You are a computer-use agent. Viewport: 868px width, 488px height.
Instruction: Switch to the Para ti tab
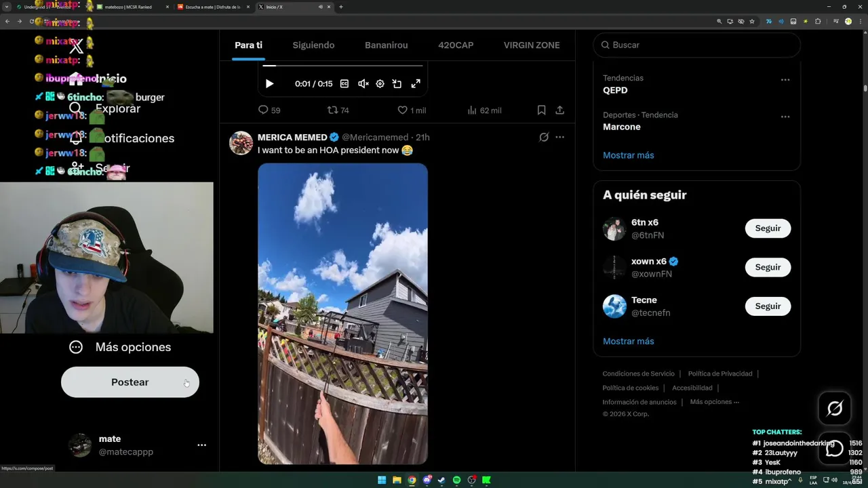tap(248, 45)
